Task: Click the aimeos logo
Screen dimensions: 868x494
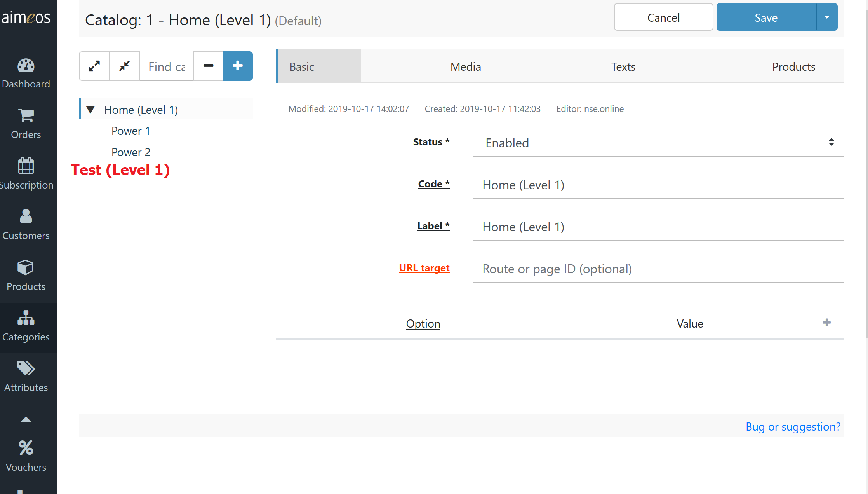Action: [x=26, y=17]
